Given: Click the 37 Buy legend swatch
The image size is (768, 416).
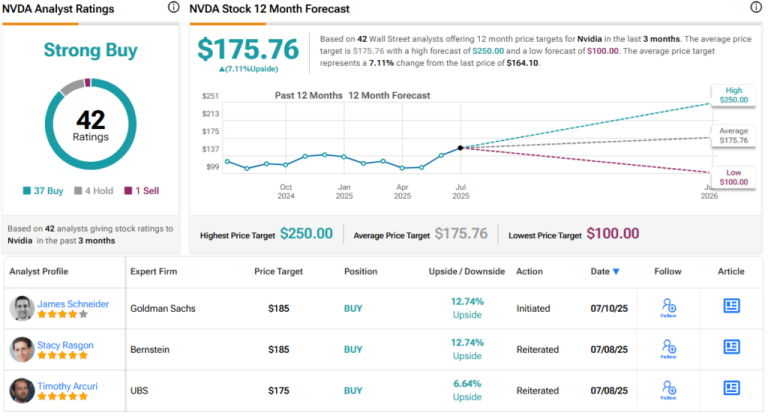Looking at the screenshot, I should tap(26, 191).
